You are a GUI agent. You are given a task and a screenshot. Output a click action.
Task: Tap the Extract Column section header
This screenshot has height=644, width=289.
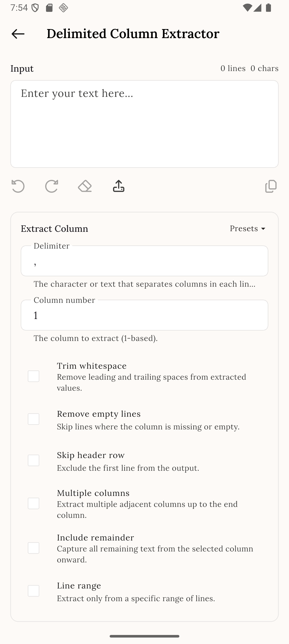pyautogui.click(x=54, y=228)
